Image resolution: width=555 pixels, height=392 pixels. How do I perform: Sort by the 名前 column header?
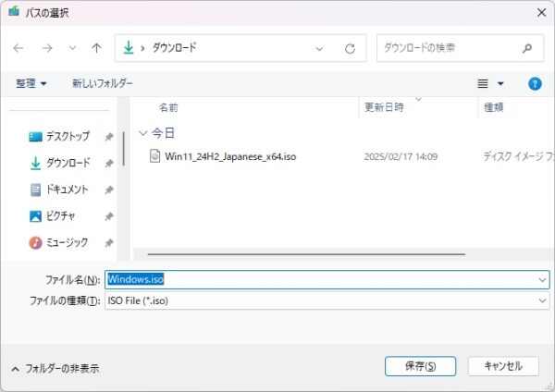[x=168, y=107]
